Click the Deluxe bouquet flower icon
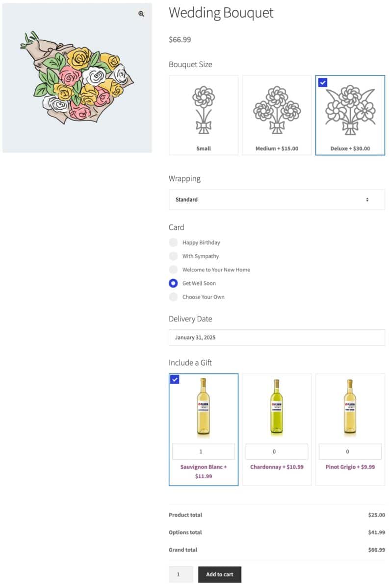 pos(350,110)
